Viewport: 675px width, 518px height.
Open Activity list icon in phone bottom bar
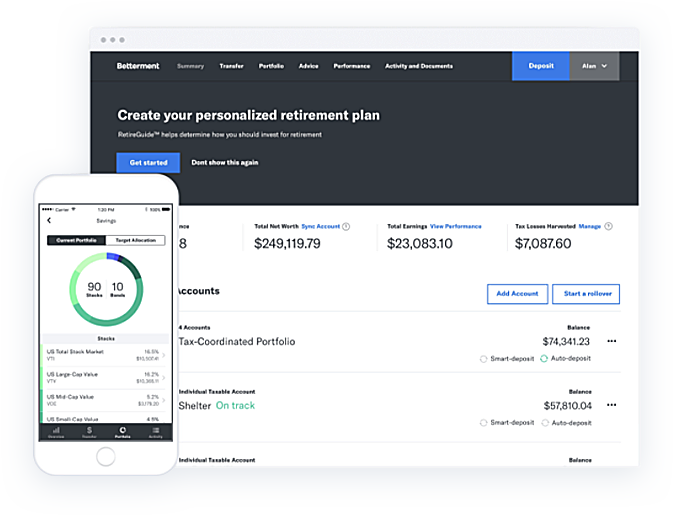tap(156, 432)
